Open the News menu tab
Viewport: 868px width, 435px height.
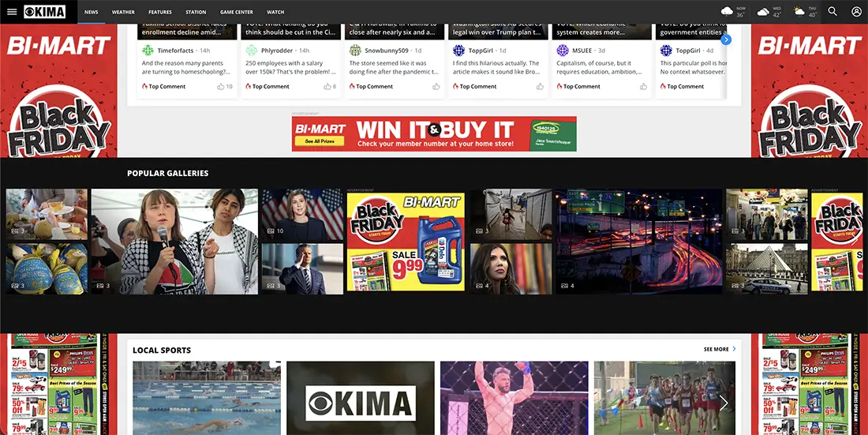(x=92, y=12)
